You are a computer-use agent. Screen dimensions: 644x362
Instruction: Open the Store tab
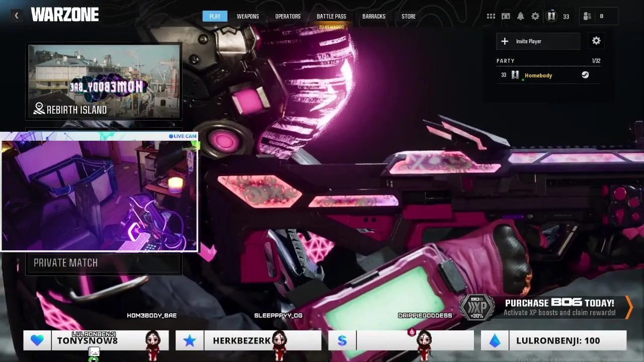[x=409, y=16]
